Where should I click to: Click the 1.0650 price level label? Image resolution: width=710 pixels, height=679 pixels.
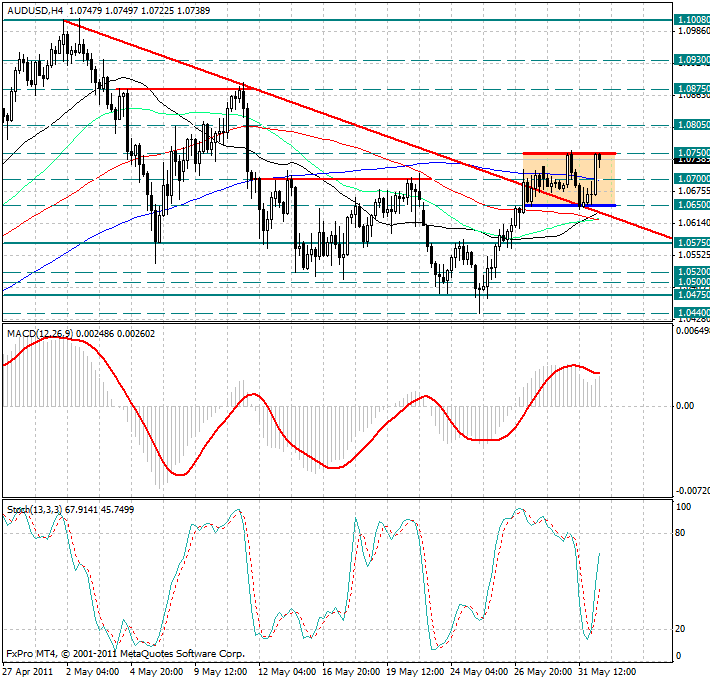pos(692,205)
